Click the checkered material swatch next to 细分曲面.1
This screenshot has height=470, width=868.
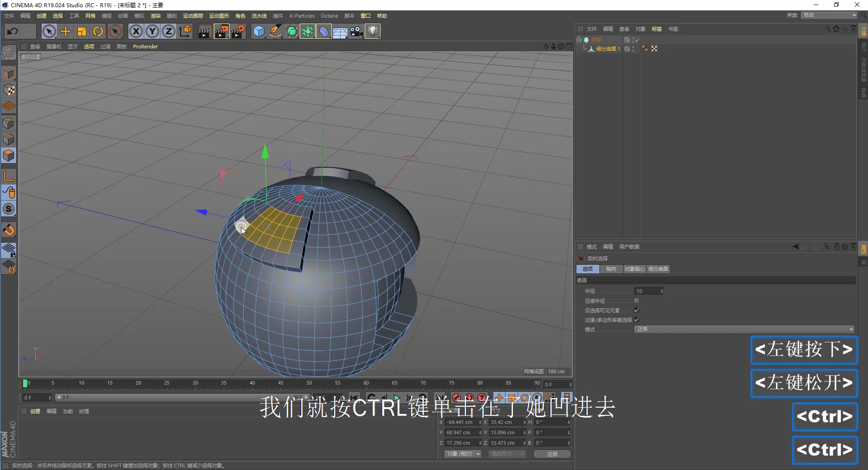(654, 48)
